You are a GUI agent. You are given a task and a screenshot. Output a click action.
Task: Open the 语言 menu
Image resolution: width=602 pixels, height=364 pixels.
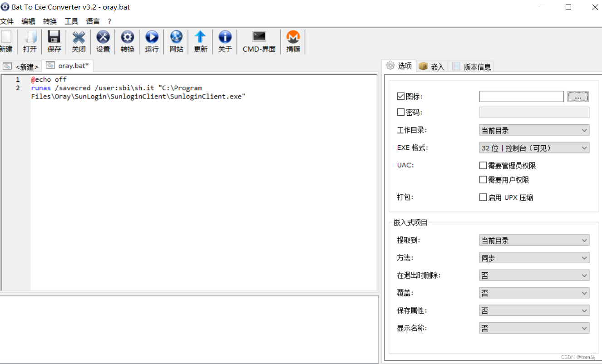[x=93, y=21]
